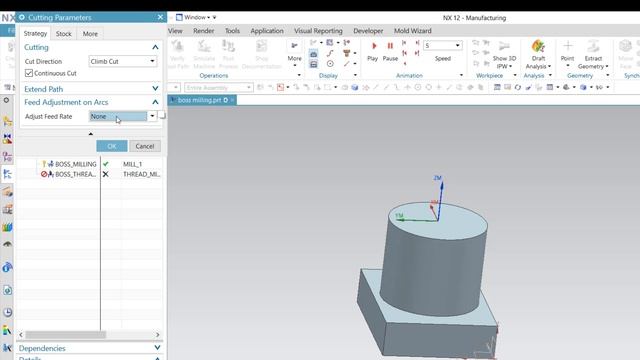Open the Draft Analysis tool
Image resolution: width=640 pixels, height=360 pixels.
point(538,55)
